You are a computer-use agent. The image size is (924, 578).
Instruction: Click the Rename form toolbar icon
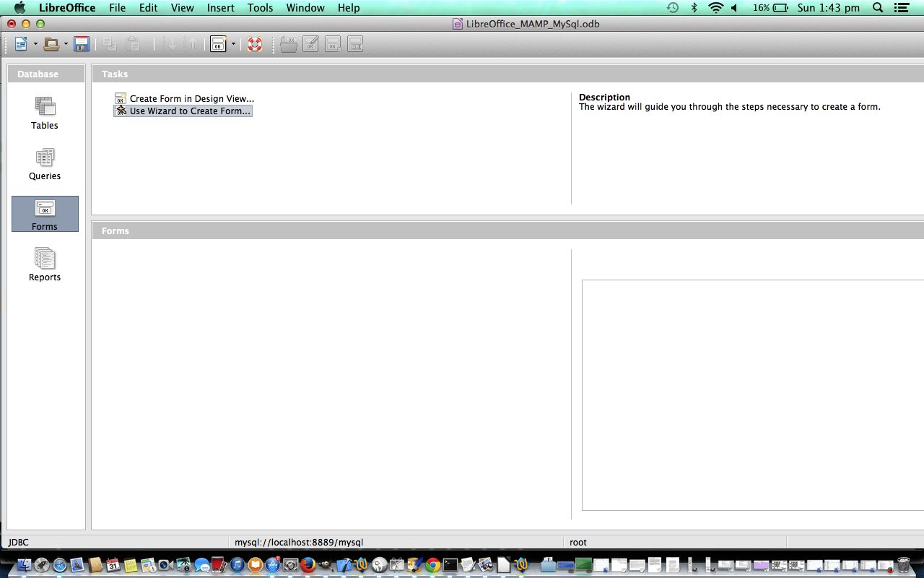[355, 45]
